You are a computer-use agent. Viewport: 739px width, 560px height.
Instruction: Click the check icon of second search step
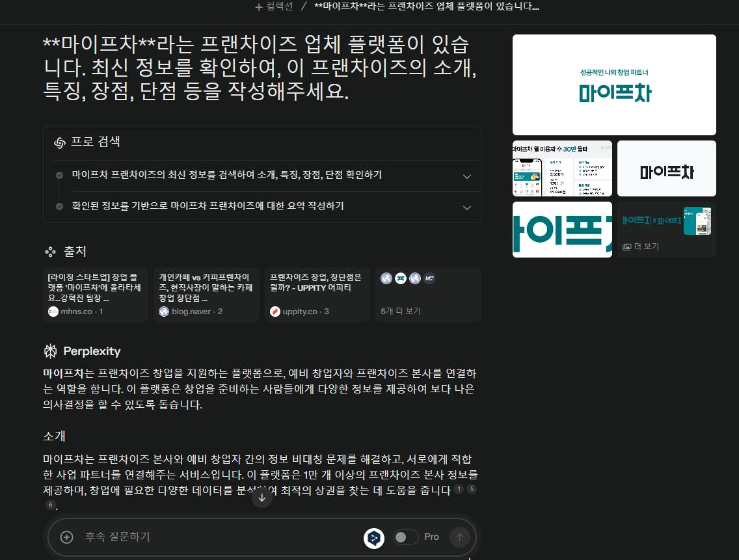click(59, 206)
